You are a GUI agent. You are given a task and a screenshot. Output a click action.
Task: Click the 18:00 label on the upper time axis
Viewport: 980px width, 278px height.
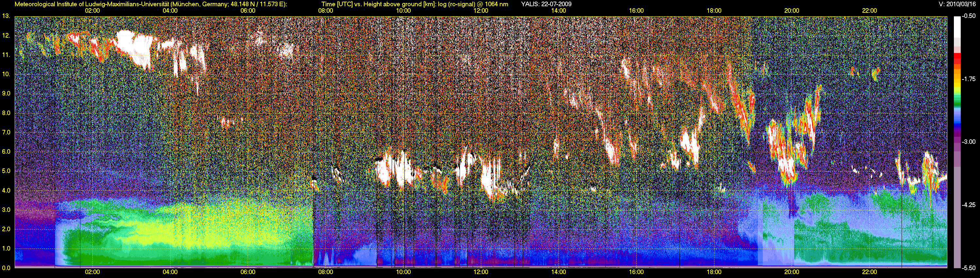714,11
